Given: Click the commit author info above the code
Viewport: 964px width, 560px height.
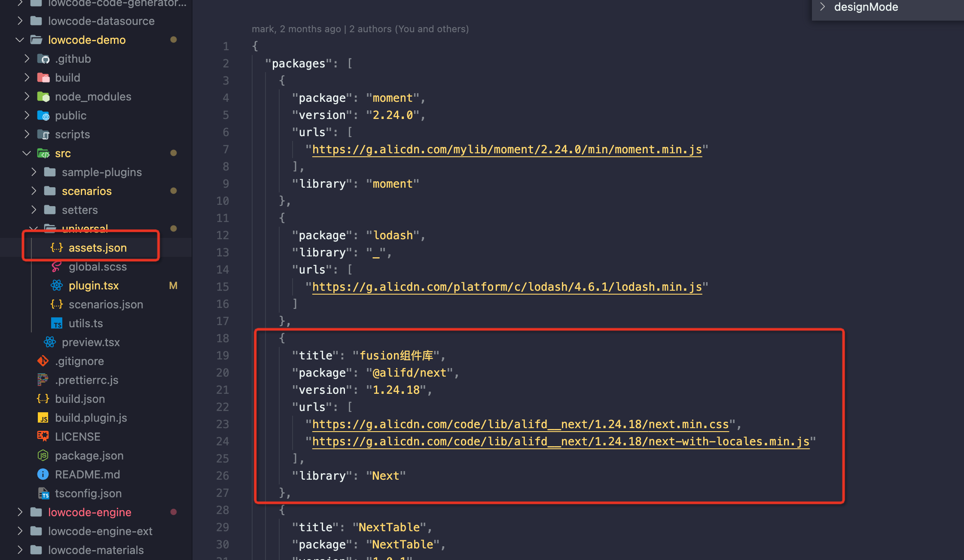Looking at the screenshot, I should 360,29.
